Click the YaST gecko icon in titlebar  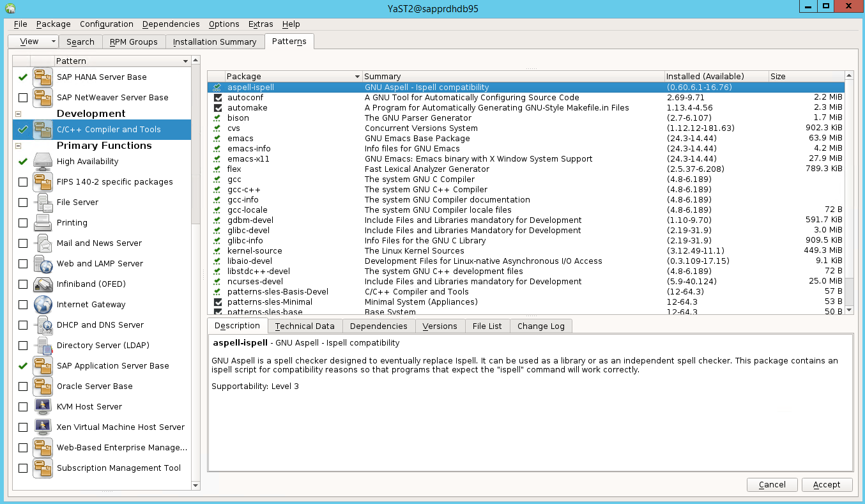click(x=10, y=8)
